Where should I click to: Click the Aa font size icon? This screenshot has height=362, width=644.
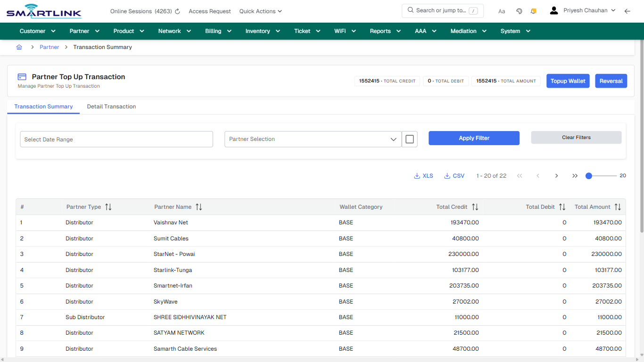pyautogui.click(x=501, y=11)
